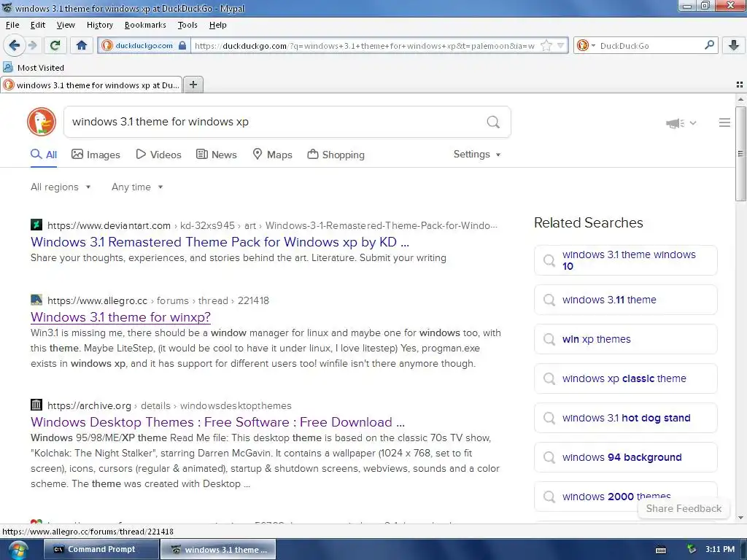Search related: windows 3.1 hot dog stand
Viewport: 747px width, 560px height.
(625, 418)
